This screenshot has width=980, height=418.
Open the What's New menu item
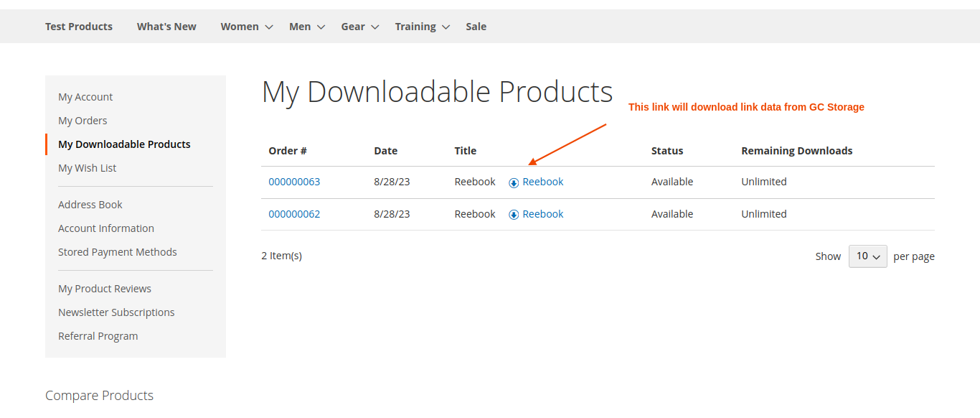(166, 26)
